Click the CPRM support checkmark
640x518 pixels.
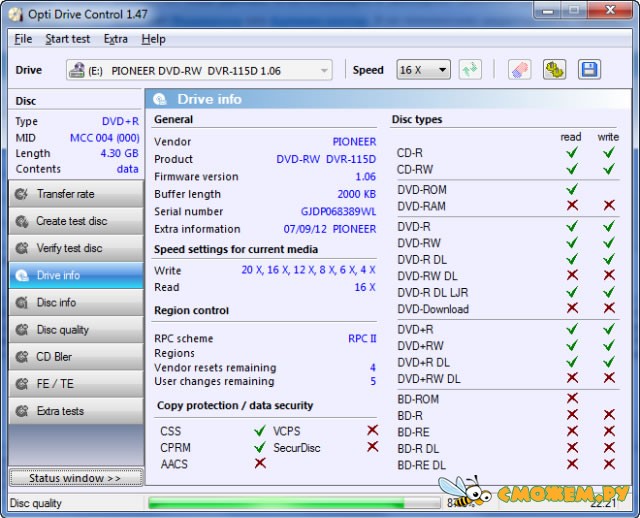(x=260, y=447)
